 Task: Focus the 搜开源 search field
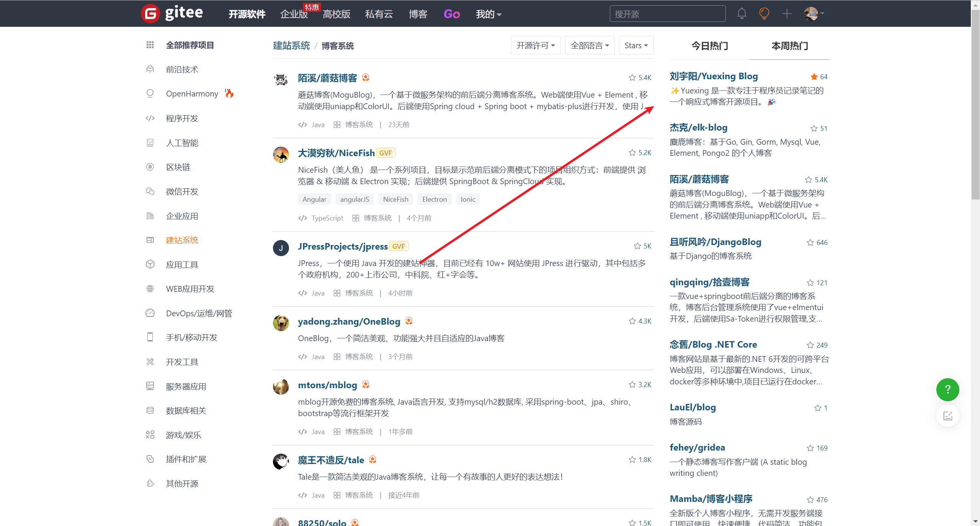pyautogui.click(x=667, y=14)
